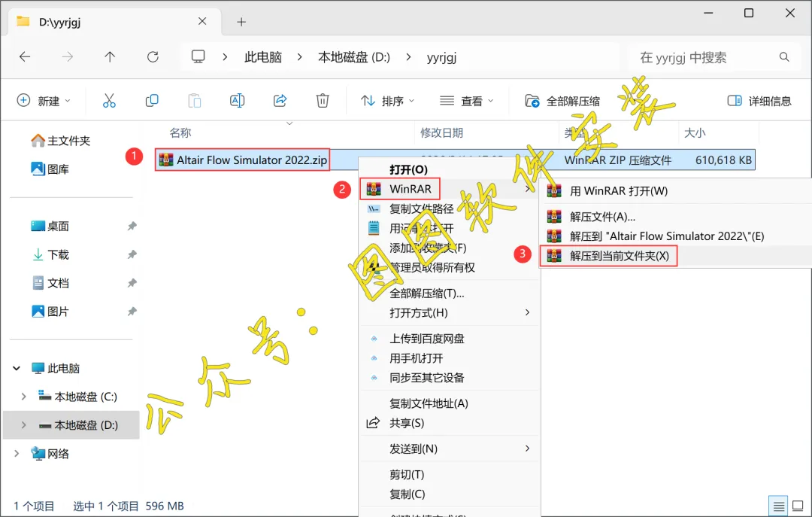
Task: Click yyrjgj in the address breadcrumb
Action: coord(442,57)
